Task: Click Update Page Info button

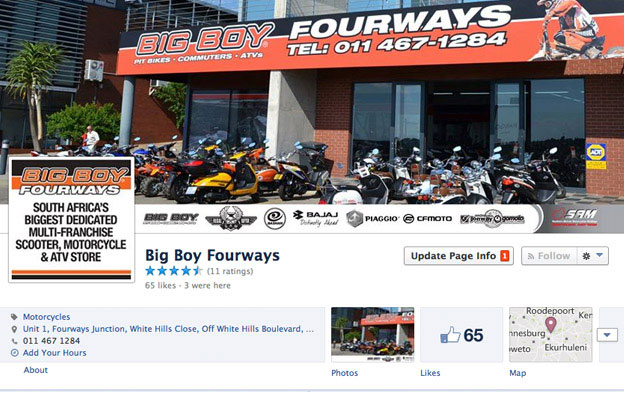Action: pos(458,256)
